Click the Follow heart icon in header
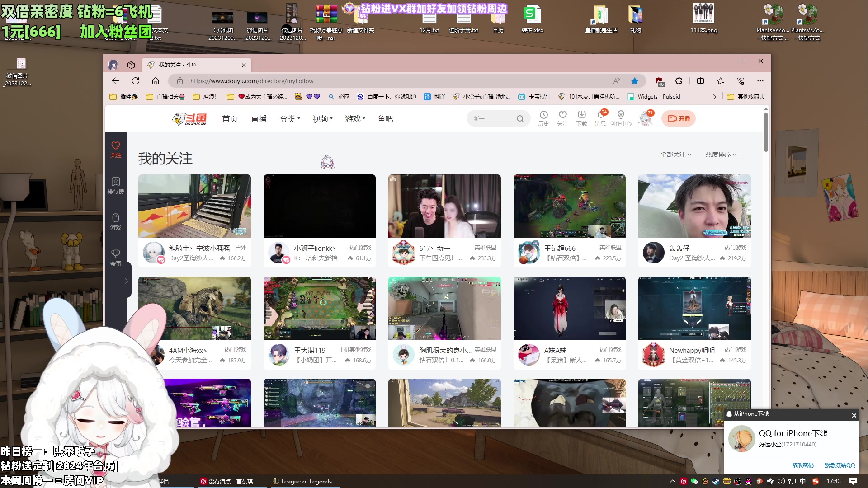The width and height of the screenshot is (868, 488). [x=562, y=115]
